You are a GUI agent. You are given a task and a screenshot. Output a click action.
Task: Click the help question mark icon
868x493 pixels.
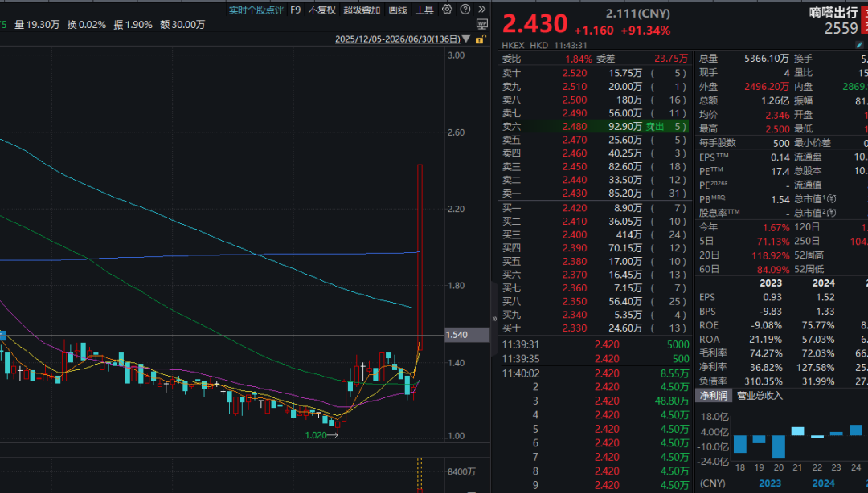465,10
